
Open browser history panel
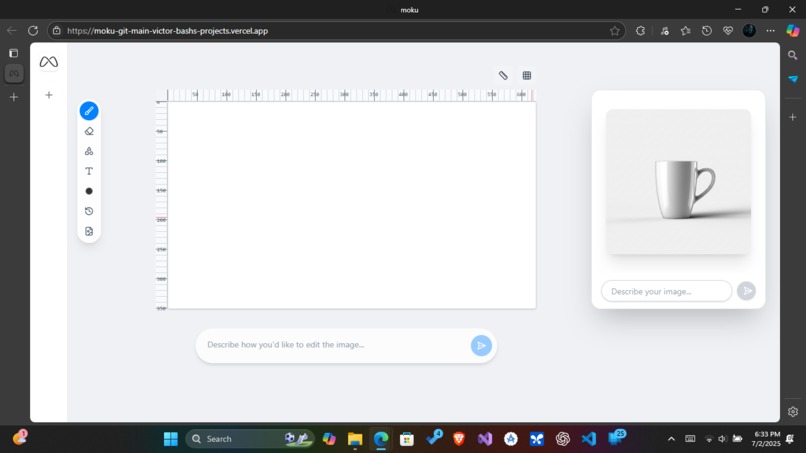707,31
